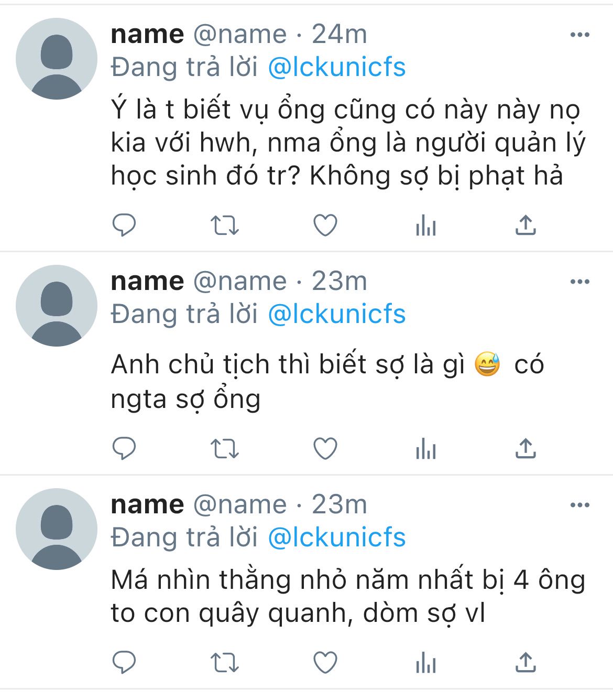View analytics of the 24m tweet
613x700 pixels.
click(425, 226)
